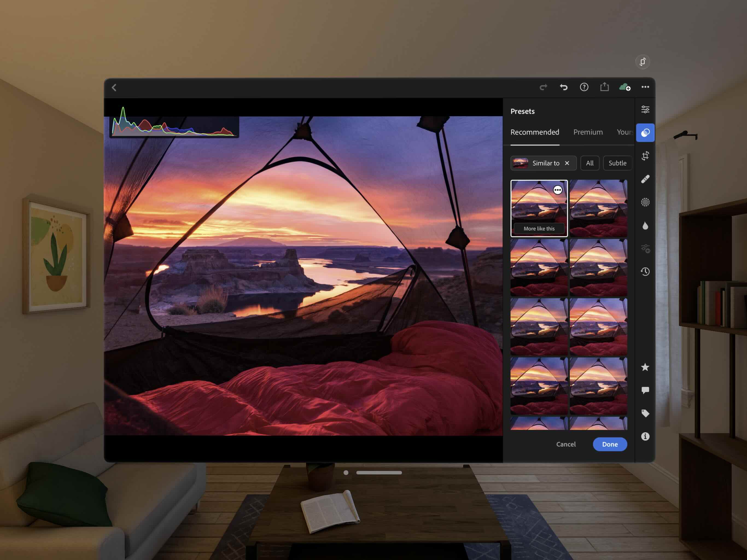Open the Edit panel with sliders icon
Image resolution: width=747 pixels, height=560 pixels.
[x=645, y=109]
